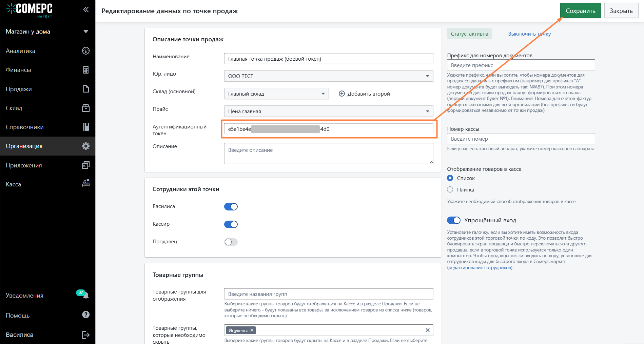
Task: Click the Василиса user name in sidebar
Action: (19, 335)
